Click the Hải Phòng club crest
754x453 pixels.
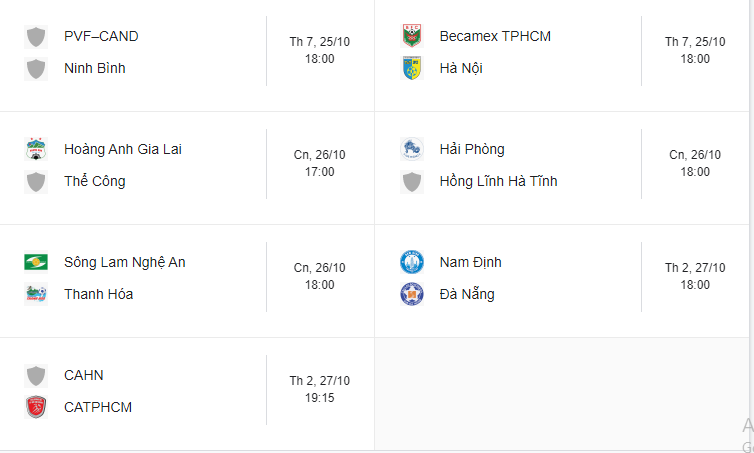click(x=412, y=150)
